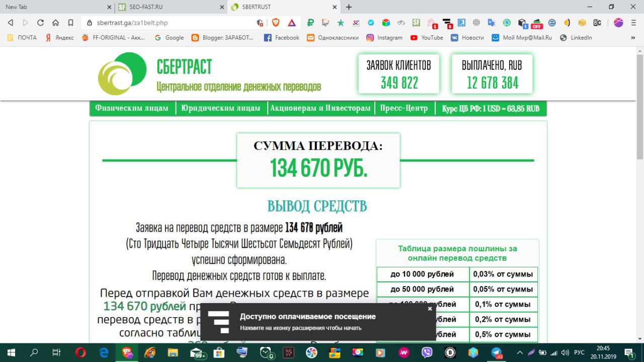Open Windows taskbar search
The width and height of the screenshot is (644, 362).
click(x=34, y=353)
